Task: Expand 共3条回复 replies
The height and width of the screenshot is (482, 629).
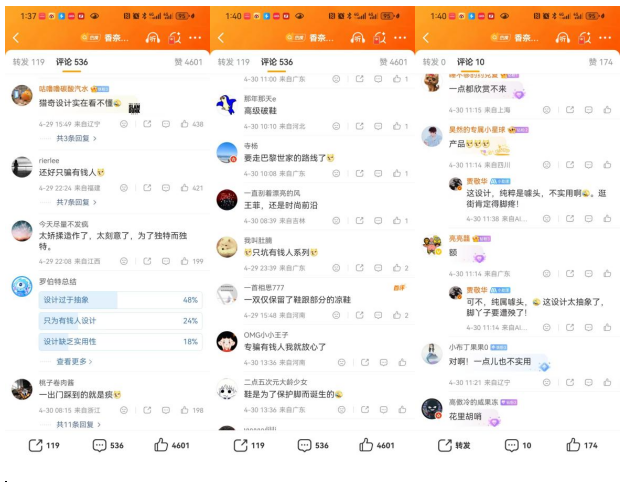Action: pyautogui.click(x=76, y=138)
